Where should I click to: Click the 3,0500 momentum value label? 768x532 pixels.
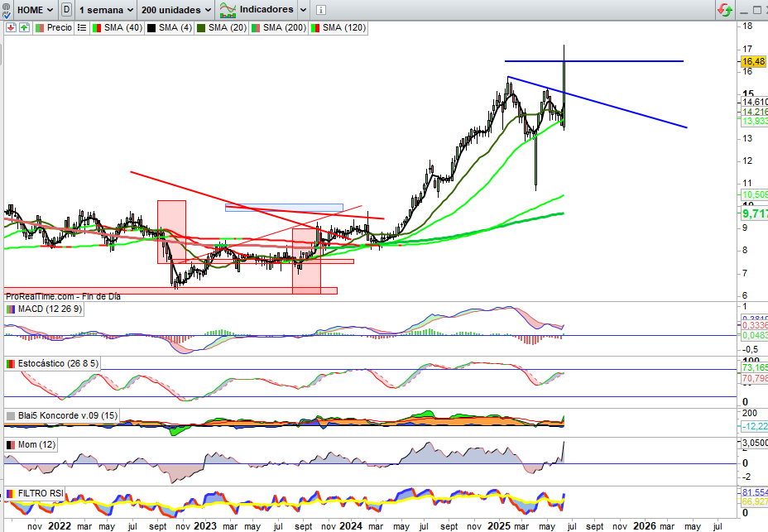click(x=755, y=443)
